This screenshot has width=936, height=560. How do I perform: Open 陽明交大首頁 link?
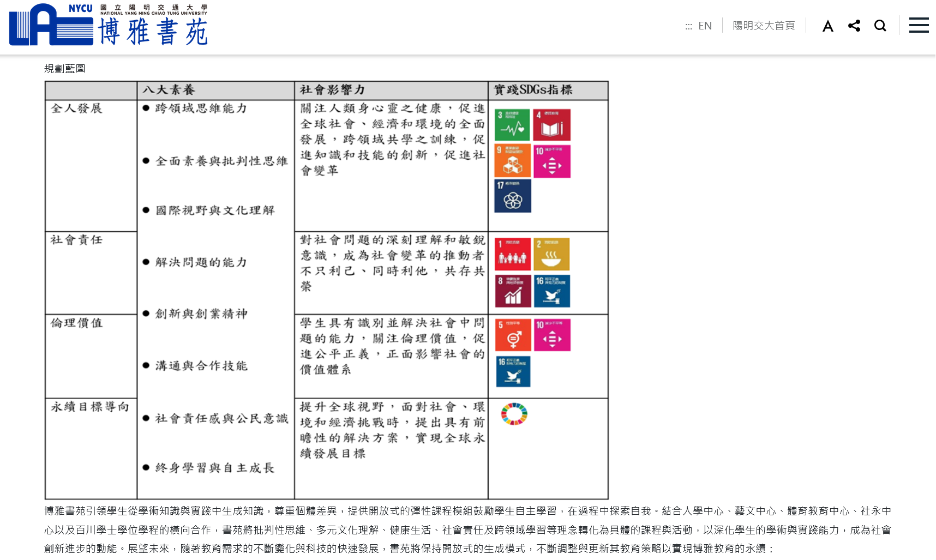pyautogui.click(x=764, y=26)
